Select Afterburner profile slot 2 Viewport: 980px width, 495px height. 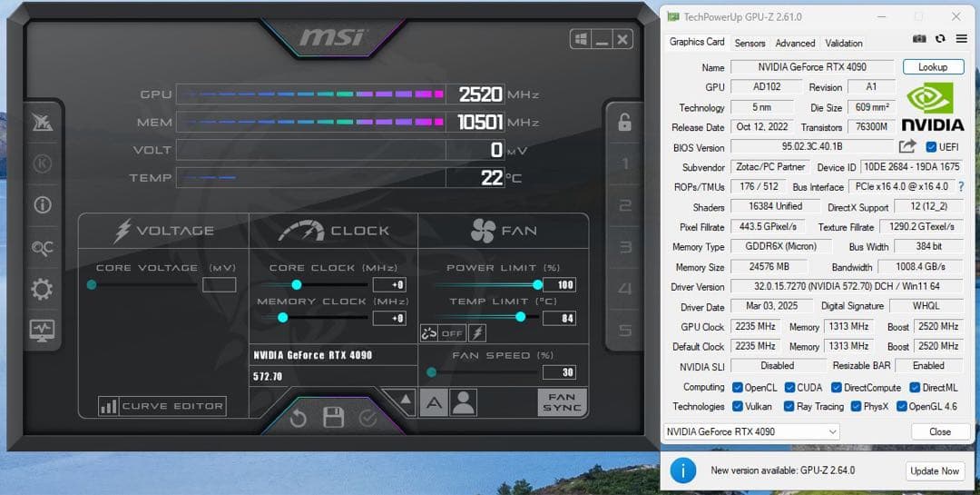click(x=624, y=205)
